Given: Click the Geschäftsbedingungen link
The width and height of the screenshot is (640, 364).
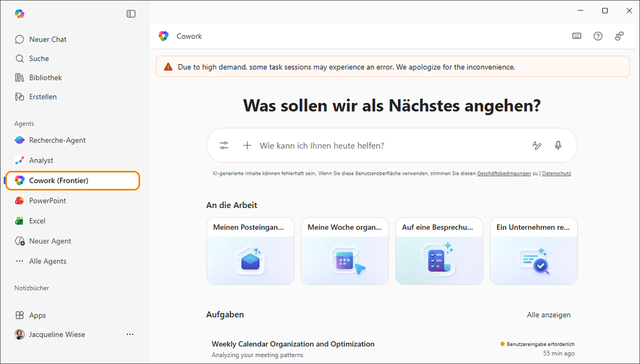Looking at the screenshot, I should pos(503,174).
